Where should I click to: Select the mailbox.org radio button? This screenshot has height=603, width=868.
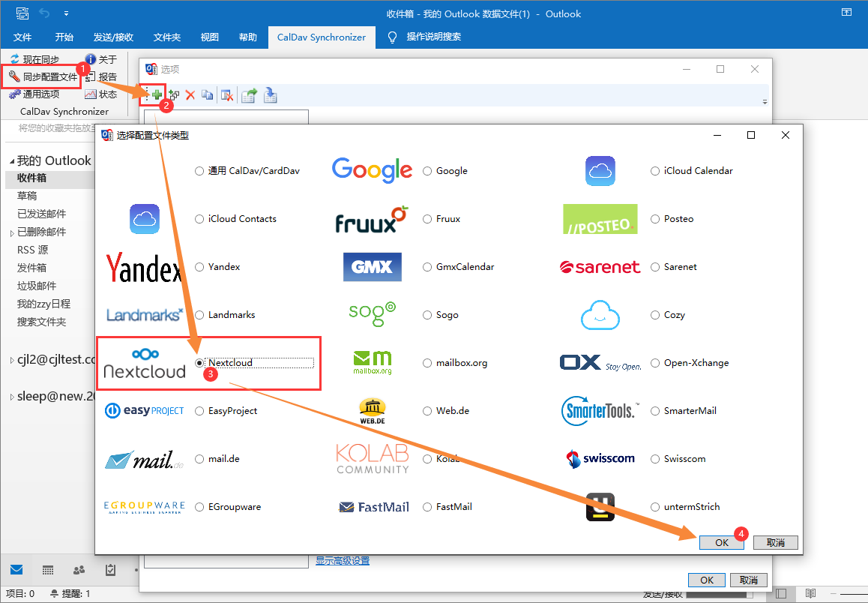point(427,363)
